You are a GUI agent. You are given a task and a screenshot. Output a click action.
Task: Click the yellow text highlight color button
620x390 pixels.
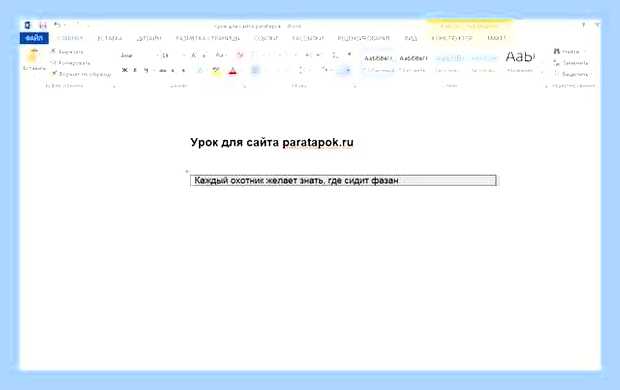pyautogui.click(x=216, y=71)
